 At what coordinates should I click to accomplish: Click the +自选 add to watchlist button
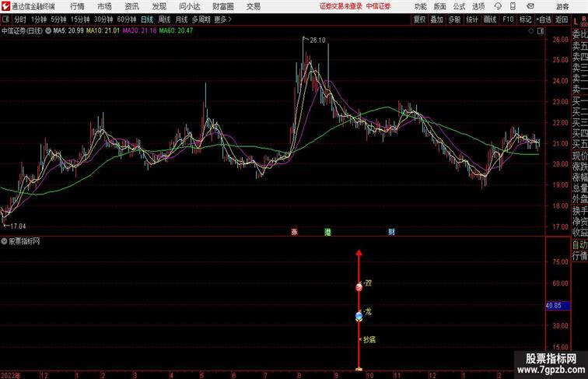[544, 19]
